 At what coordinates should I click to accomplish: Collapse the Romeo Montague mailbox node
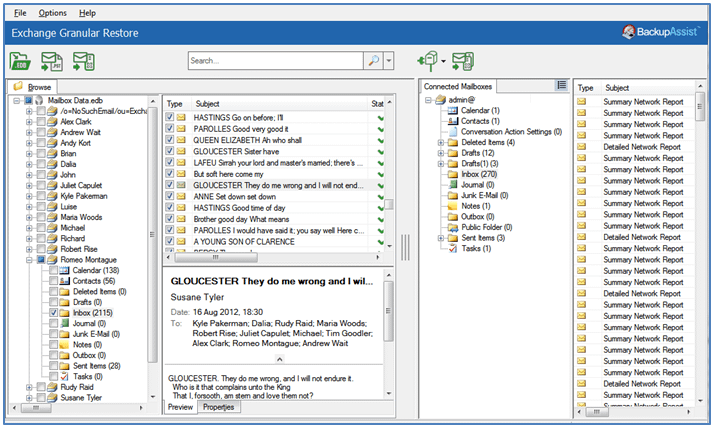[29, 260]
